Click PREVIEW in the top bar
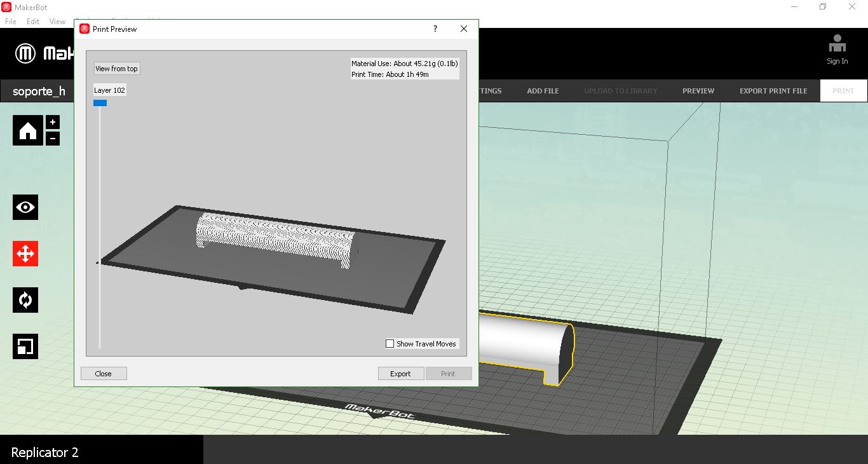The height and width of the screenshot is (464, 868). (x=698, y=91)
